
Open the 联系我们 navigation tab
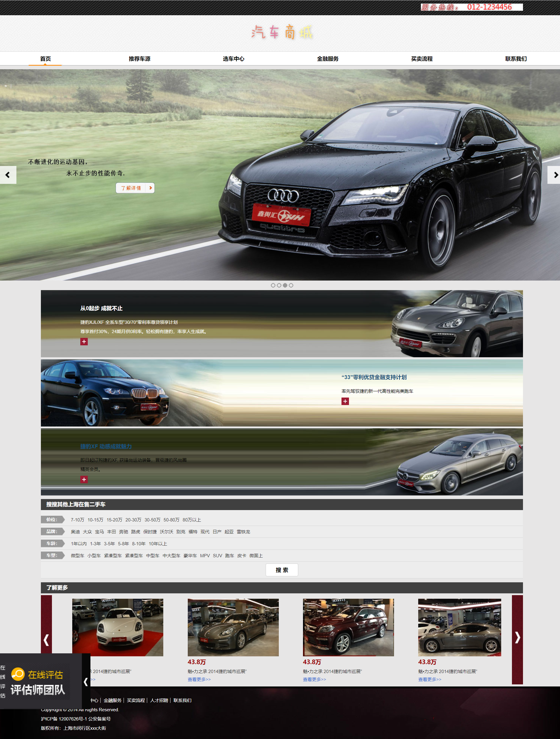pyautogui.click(x=516, y=59)
